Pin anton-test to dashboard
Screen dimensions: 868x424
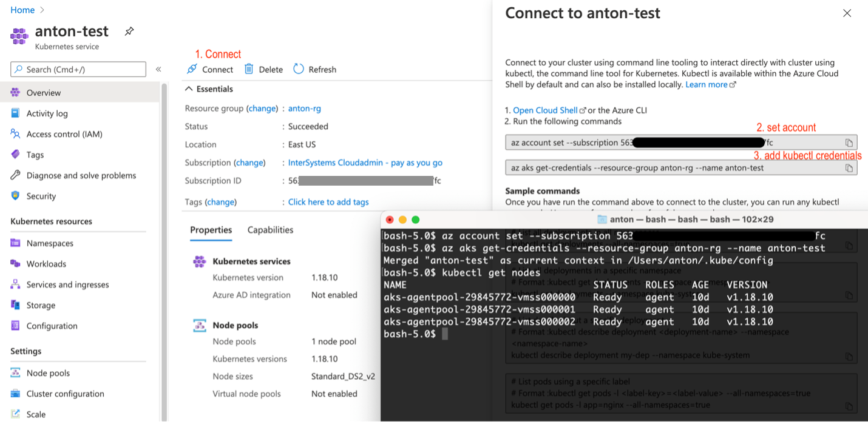[x=129, y=31]
